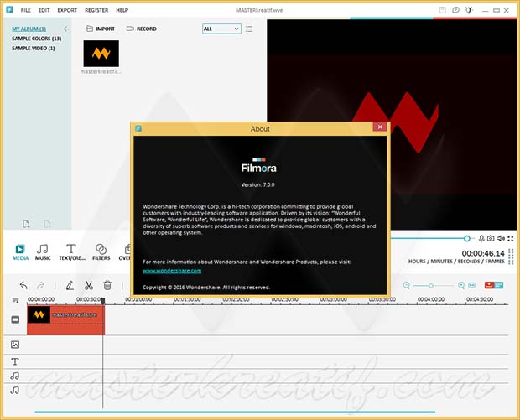Viewport: 520px width, 420px height.
Task: Select SAMPLE COLORS (13) in the library
Action: pos(36,39)
